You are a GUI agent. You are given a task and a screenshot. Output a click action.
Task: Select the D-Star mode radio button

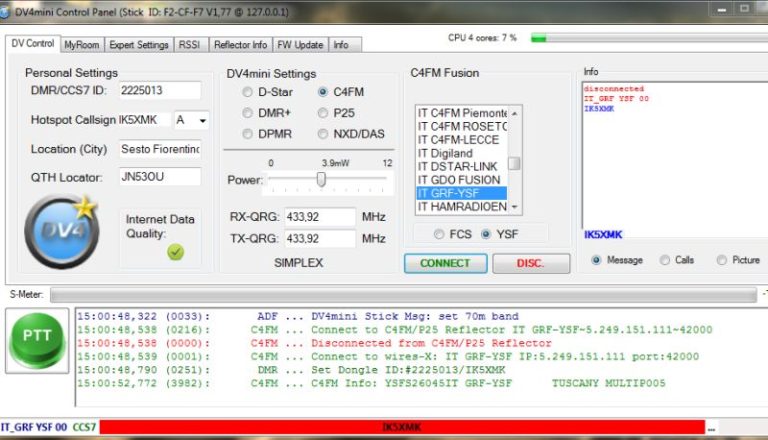coord(247,92)
